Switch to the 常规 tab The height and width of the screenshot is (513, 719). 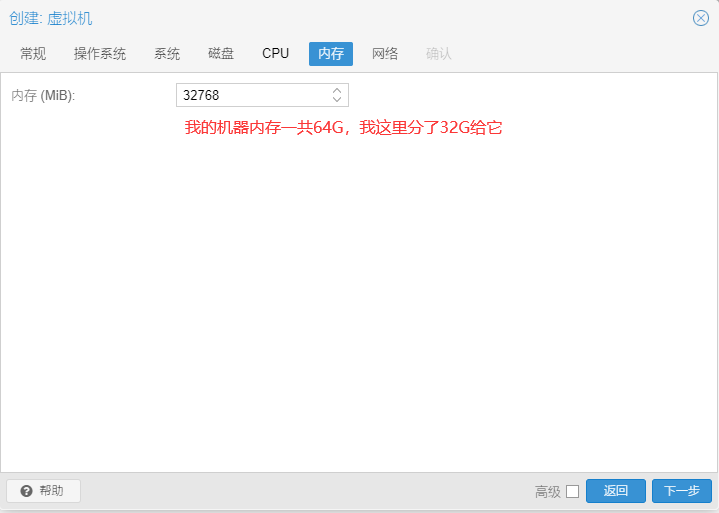coord(33,53)
